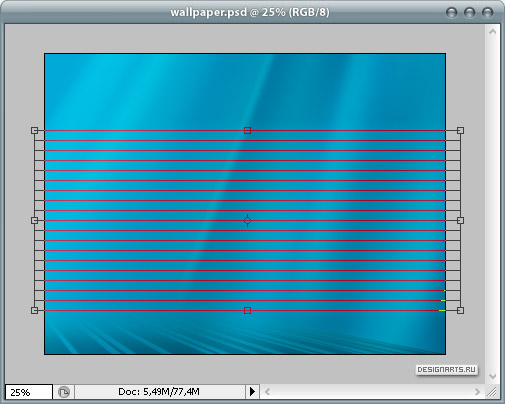The image size is (505, 404).
Task: Click the bottom-right transform handle
Action: click(x=460, y=310)
